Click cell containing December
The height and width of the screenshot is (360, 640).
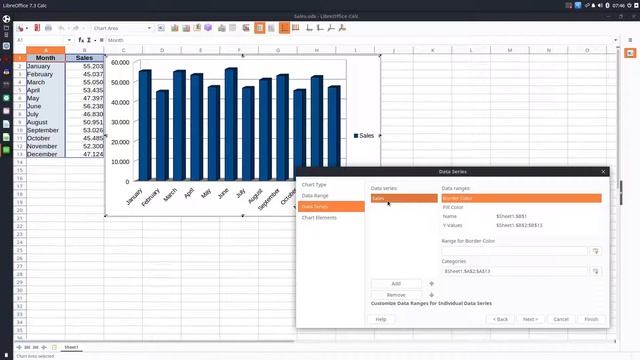(x=45, y=154)
